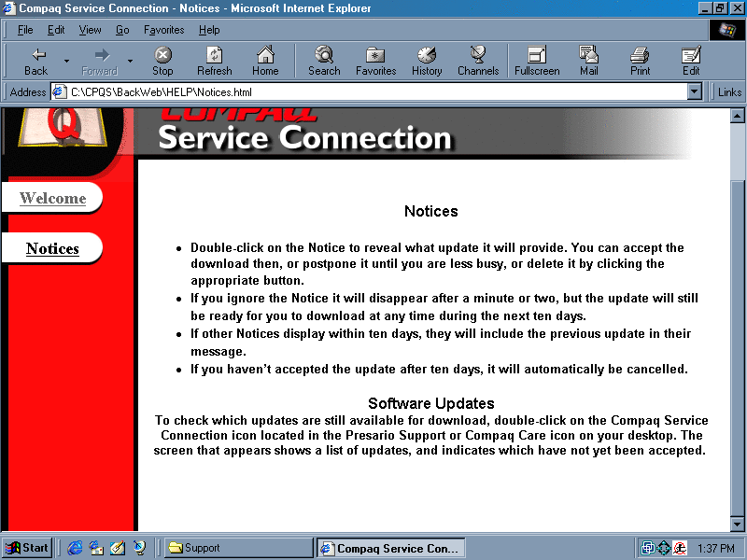Open the Go menu
The image size is (747, 560).
[x=122, y=30]
